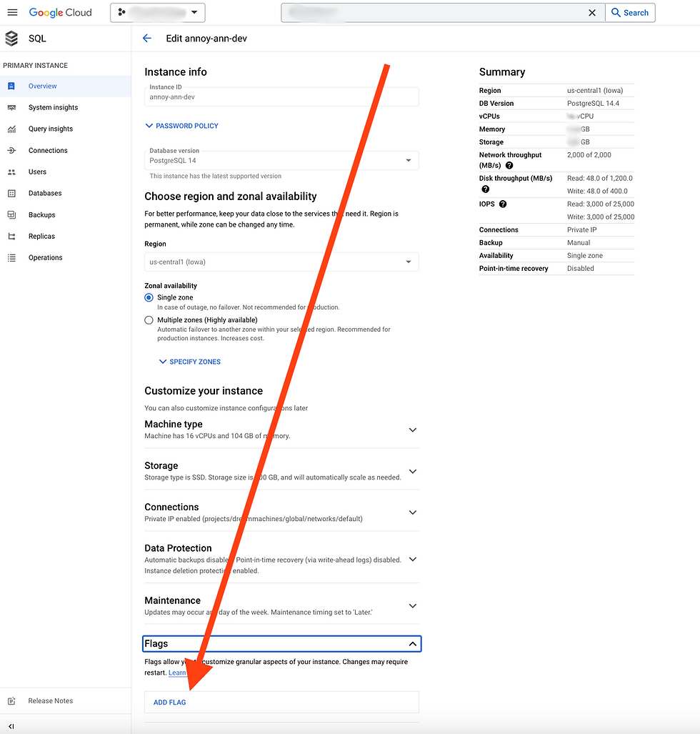Select Single zone availability
The width and height of the screenshot is (700, 734).
coord(149,298)
